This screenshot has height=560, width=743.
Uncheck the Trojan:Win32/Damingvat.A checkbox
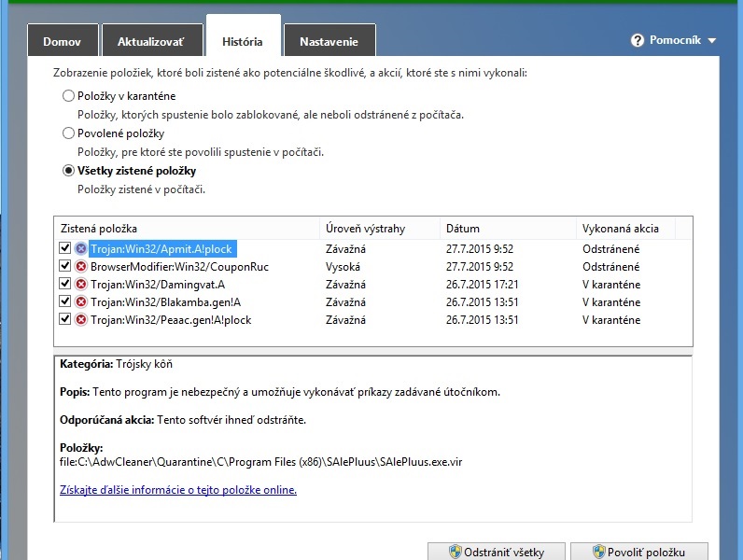(x=64, y=285)
